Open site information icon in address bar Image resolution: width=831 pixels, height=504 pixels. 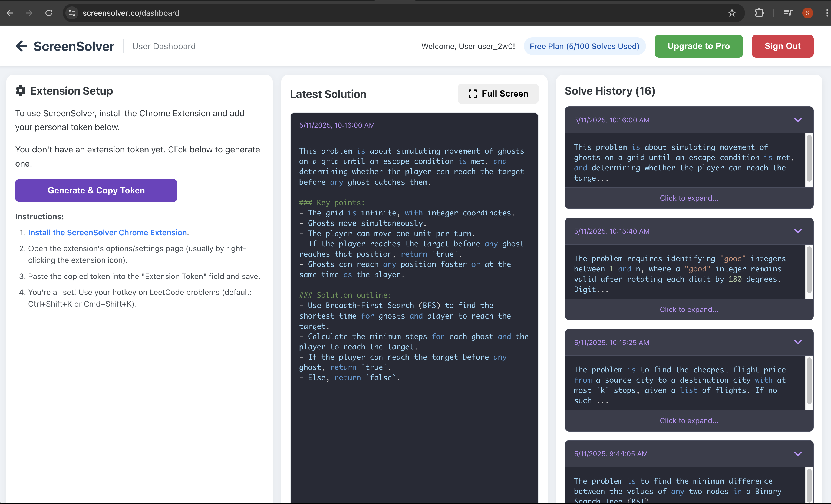tap(72, 13)
